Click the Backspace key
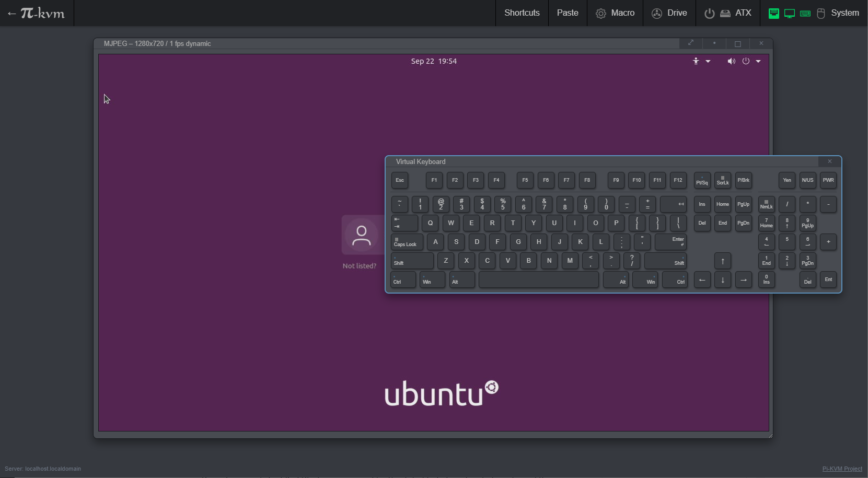The width and height of the screenshot is (868, 478). 673,204
